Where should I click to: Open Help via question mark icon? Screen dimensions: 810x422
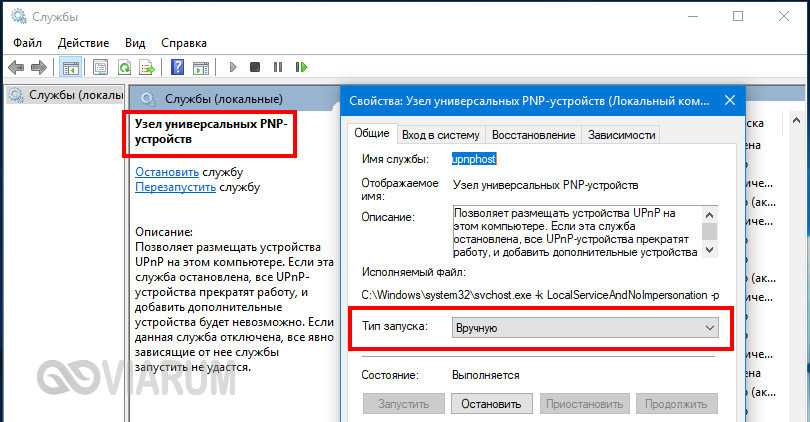(x=177, y=67)
